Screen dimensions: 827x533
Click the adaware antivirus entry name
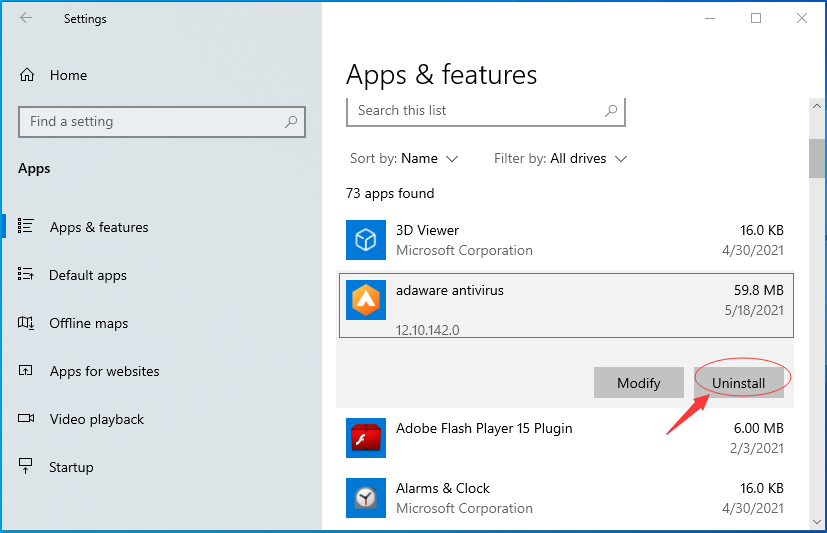pyautogui.click(x=449, y=290)
